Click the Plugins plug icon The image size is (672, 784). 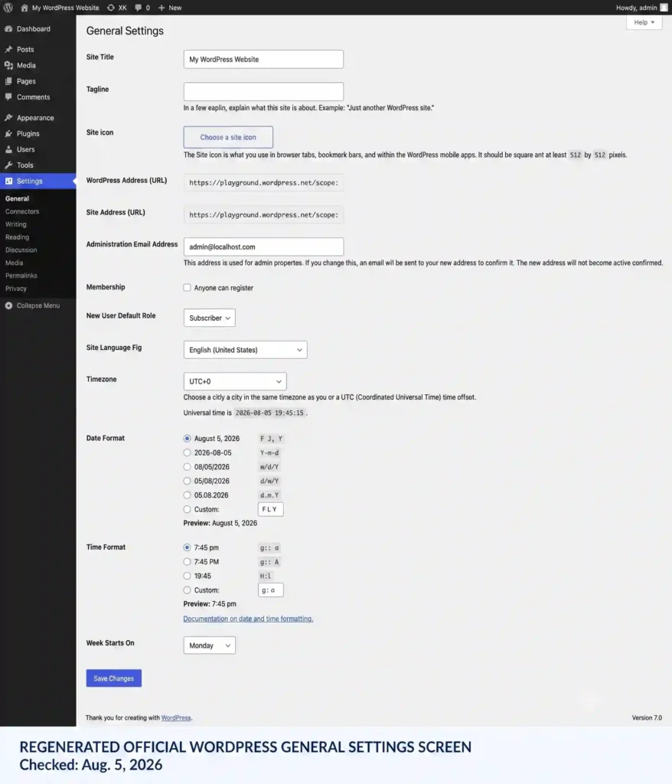[x=8, y=133]
